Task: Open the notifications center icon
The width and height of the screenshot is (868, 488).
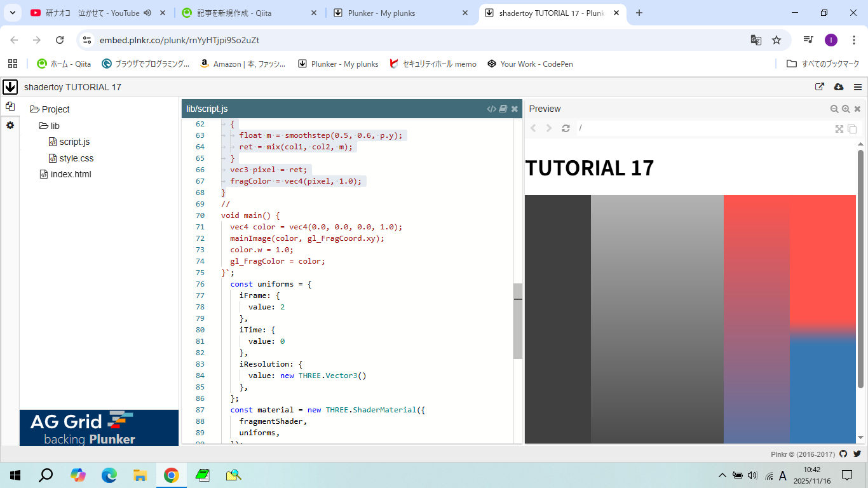Action: 846,475
